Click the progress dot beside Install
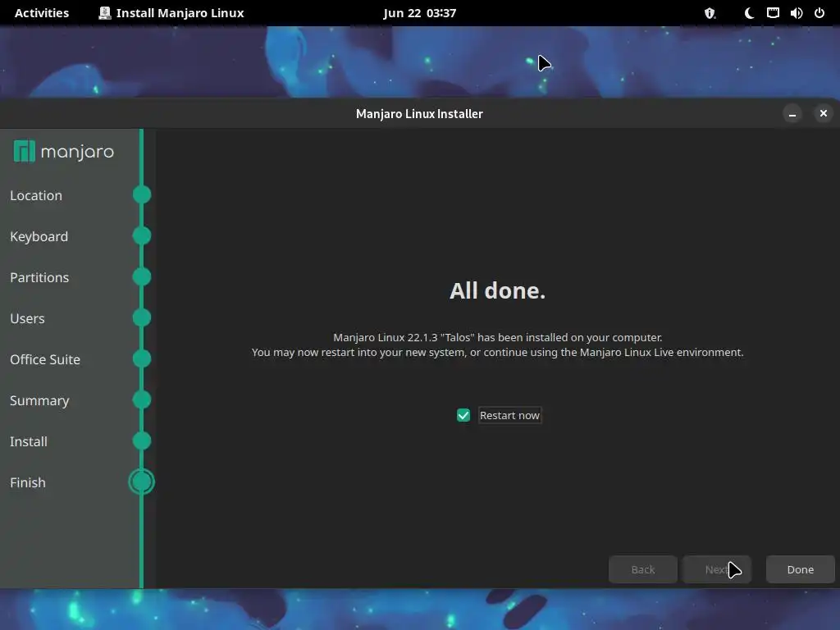 (x=142, y=441)
